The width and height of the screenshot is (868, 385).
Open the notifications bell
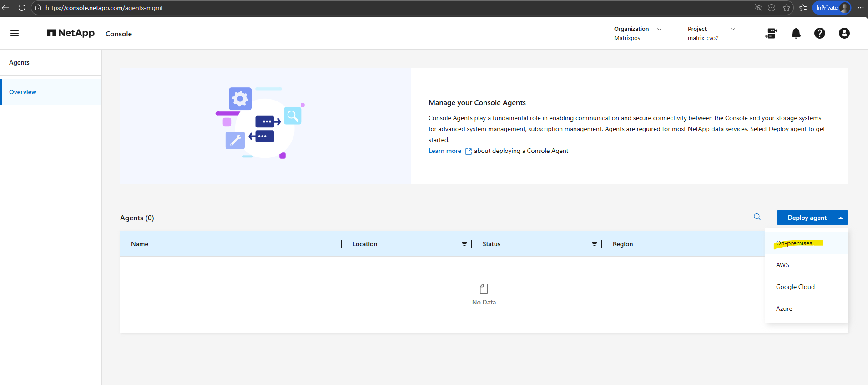[796, 33]
